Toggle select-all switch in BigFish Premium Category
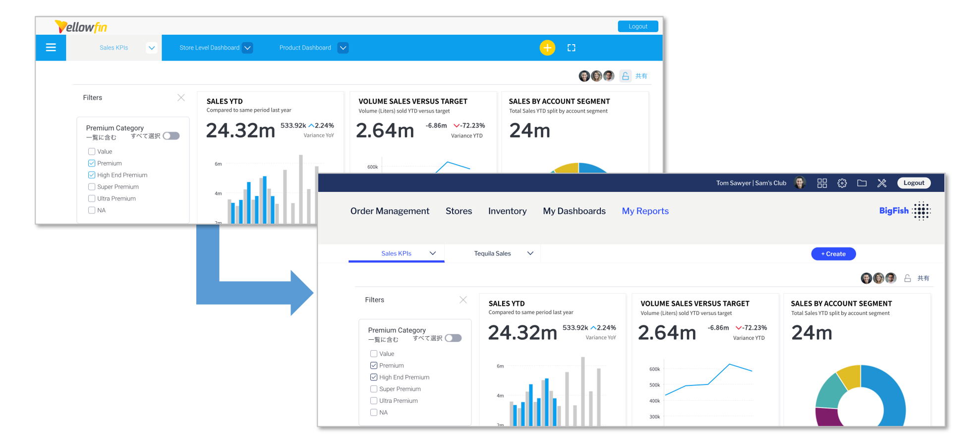This screenshot has height=441, width=980. click(x=453, y=338)
